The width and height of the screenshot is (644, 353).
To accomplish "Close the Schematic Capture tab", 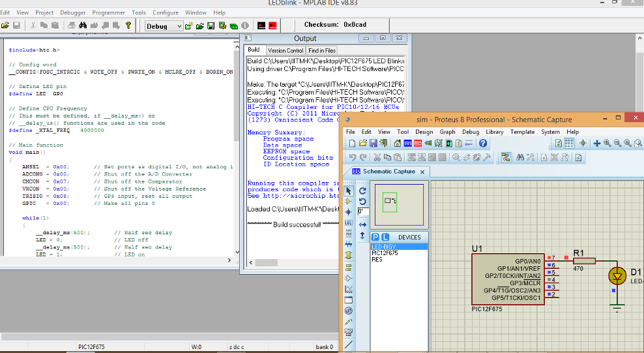I will 422,172.
